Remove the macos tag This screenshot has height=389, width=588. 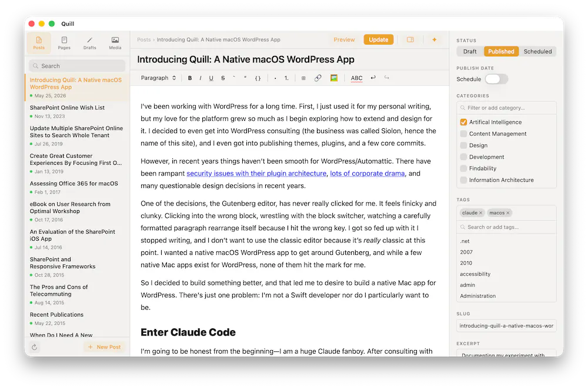click(x=508, y=213)
